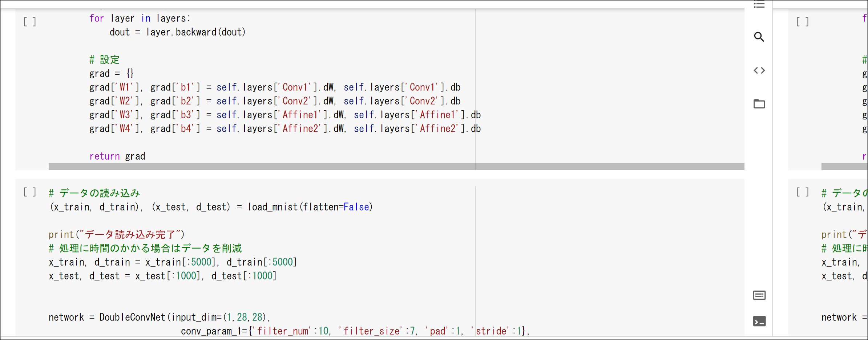Click the grad['W4'] Affine2 line

pos(285,129)
